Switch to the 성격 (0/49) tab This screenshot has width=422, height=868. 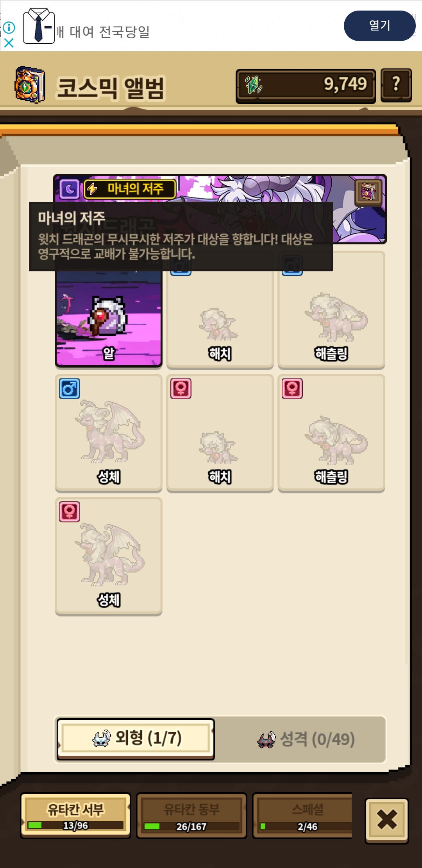[306, 739]
